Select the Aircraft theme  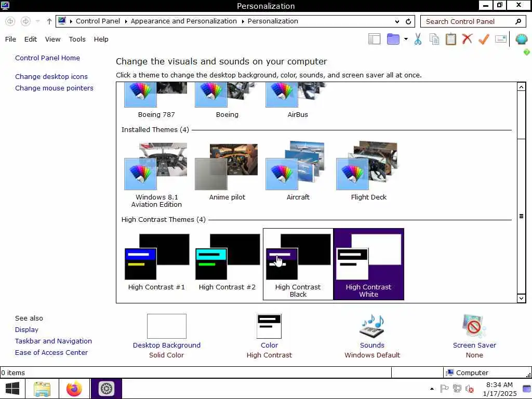tap(298, 171)
